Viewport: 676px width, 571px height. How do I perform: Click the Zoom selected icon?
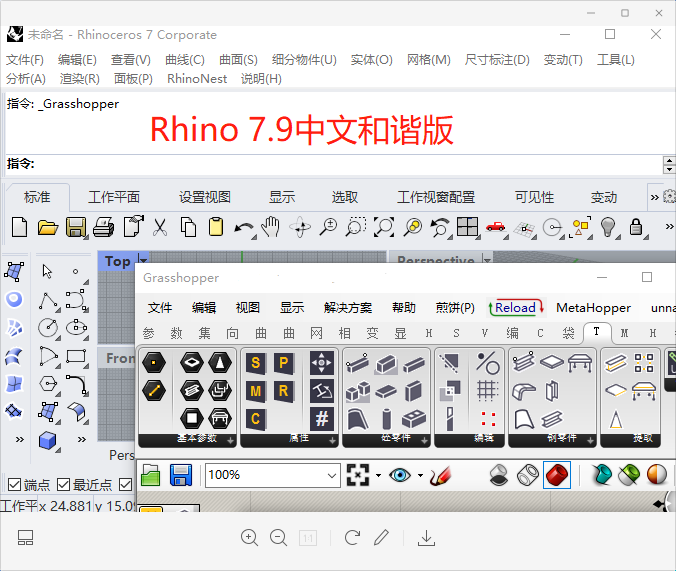[x=413, y=227]
